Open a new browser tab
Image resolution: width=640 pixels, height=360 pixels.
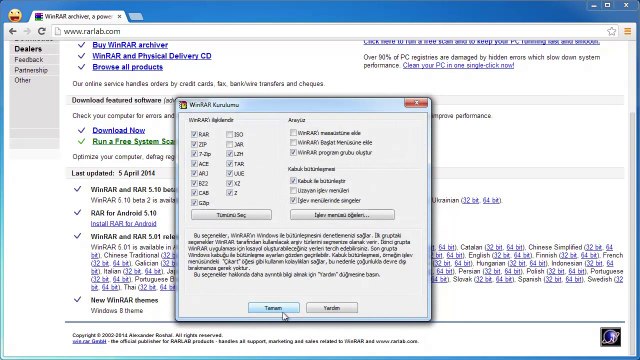(x=136, y=17)
